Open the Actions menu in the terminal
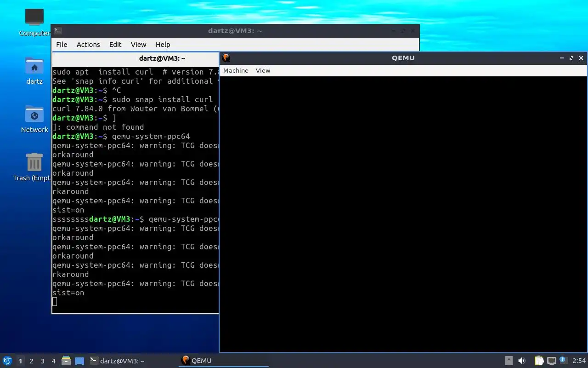Viewport: 588px width, 368px height. [x=88, y=45]
